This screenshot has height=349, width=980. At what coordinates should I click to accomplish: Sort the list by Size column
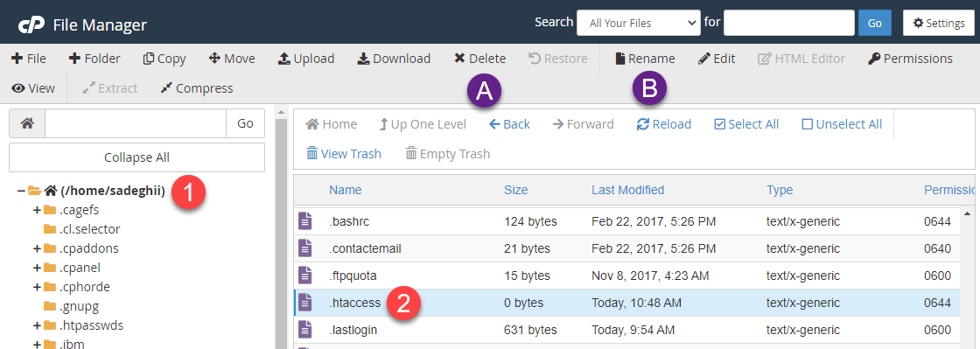point(516,190)
